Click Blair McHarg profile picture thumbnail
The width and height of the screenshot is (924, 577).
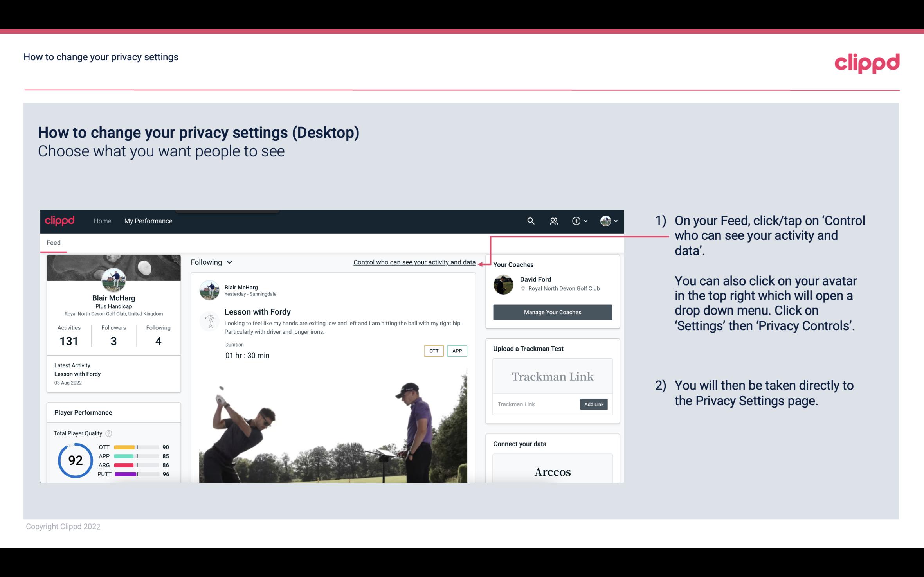tap(113, 279)
